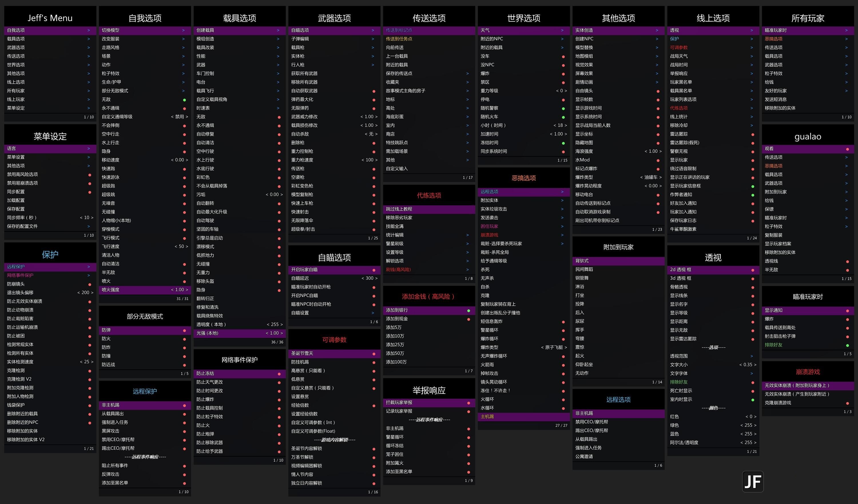Adjust 绿色 color value in 透视
This screenshot has height=504, width=858.
point(748,425)
